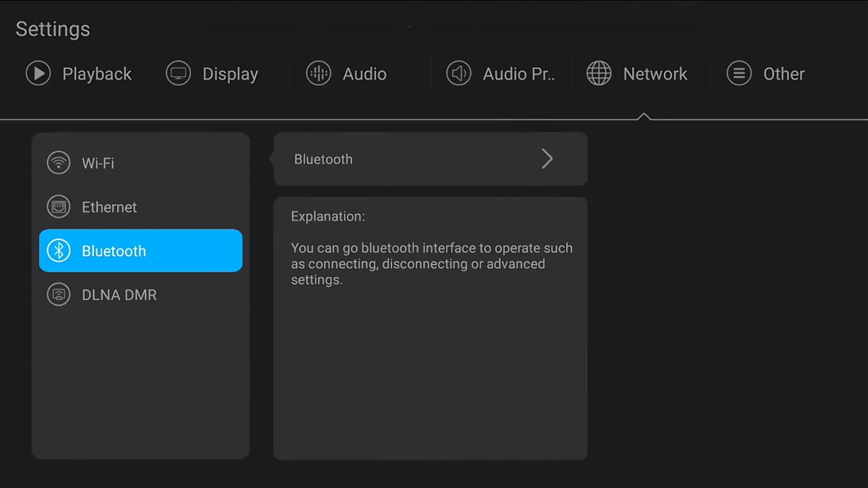Click the Other list icon

point(739,74)
